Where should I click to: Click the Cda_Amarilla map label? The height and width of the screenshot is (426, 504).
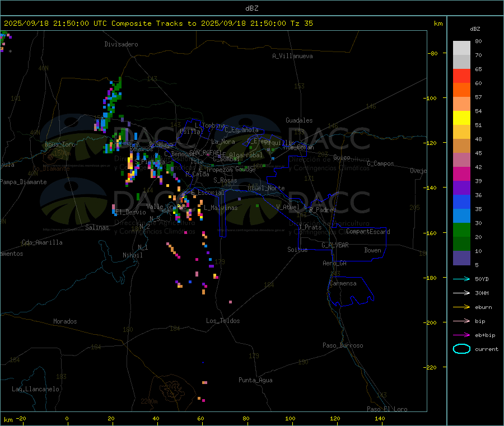tap(42, 242)
